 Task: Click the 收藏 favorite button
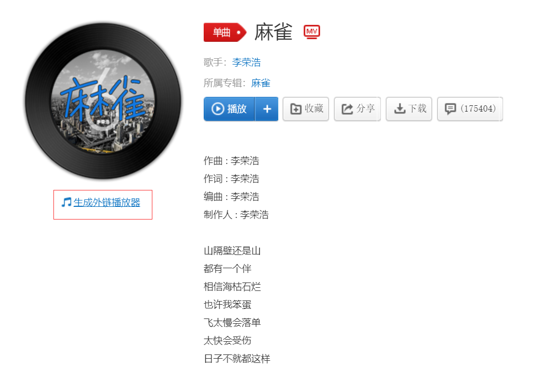[306, 109]
